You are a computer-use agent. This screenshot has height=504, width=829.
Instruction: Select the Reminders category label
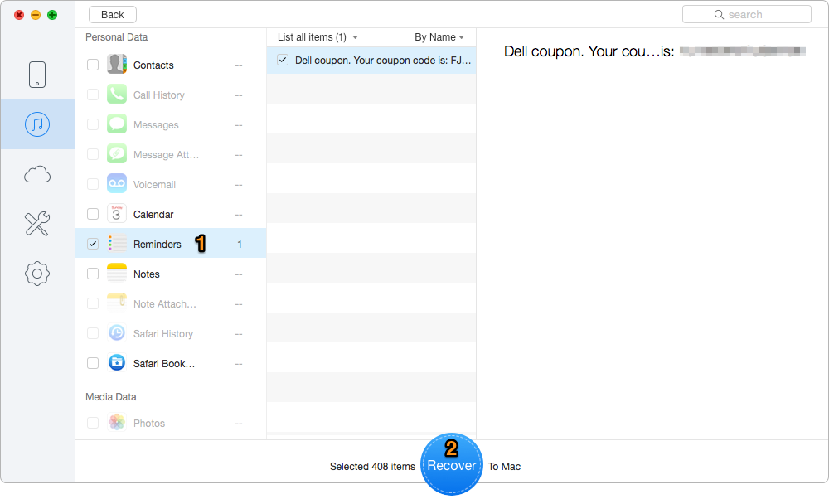coord(157,245)
